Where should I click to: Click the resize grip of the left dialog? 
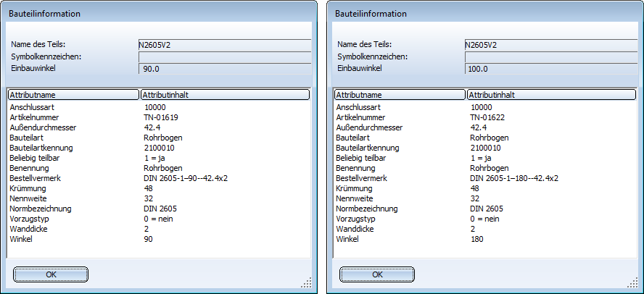(x=306, y=282)
